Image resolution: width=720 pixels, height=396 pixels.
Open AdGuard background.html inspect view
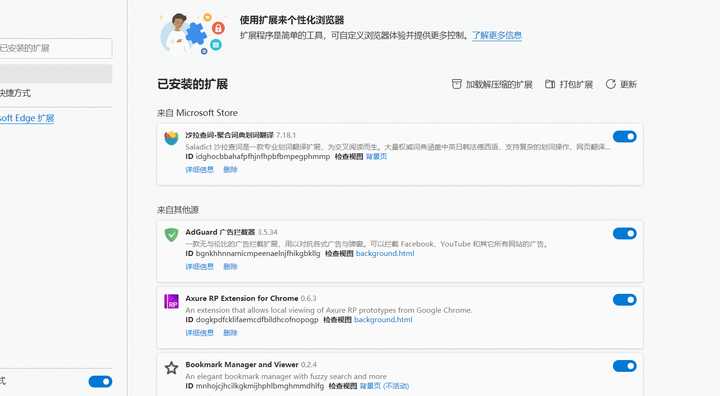385,254
